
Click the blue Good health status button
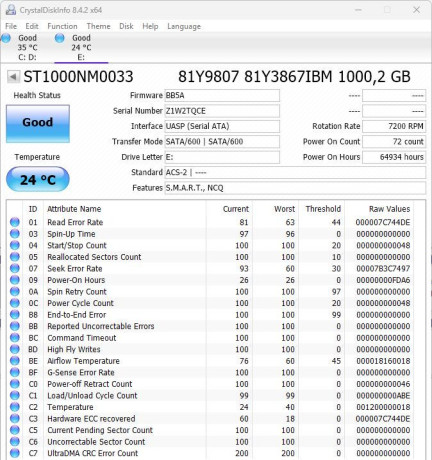[x=38, y=124]
